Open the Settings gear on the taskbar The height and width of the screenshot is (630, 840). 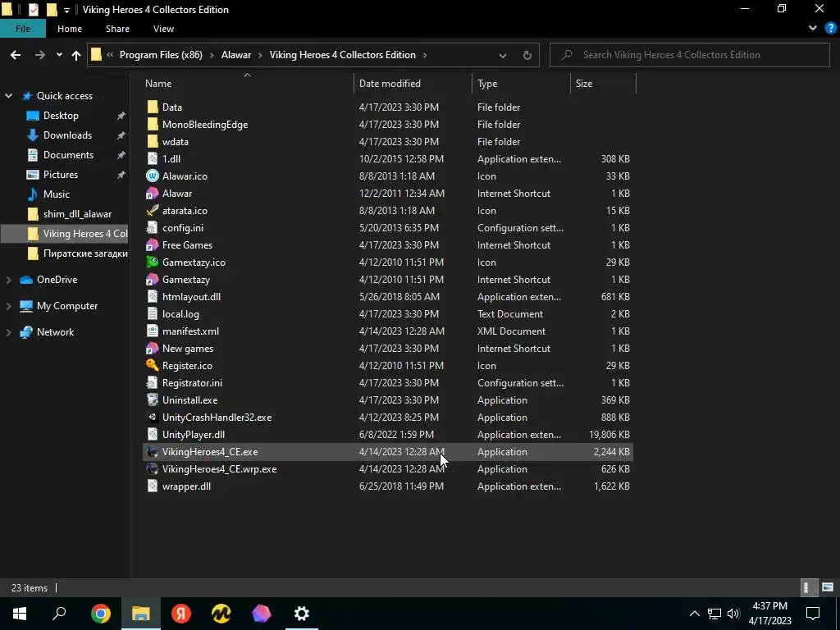tap(302, 614)
